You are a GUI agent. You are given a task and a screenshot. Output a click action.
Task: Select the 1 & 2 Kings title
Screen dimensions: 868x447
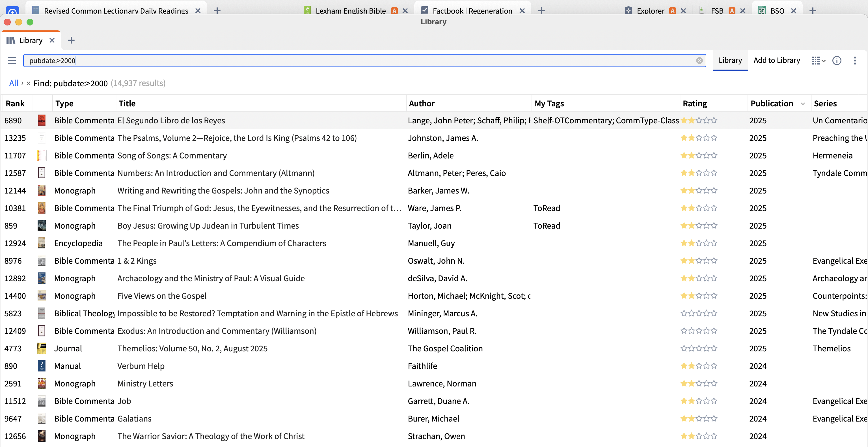tap(137, 261)
